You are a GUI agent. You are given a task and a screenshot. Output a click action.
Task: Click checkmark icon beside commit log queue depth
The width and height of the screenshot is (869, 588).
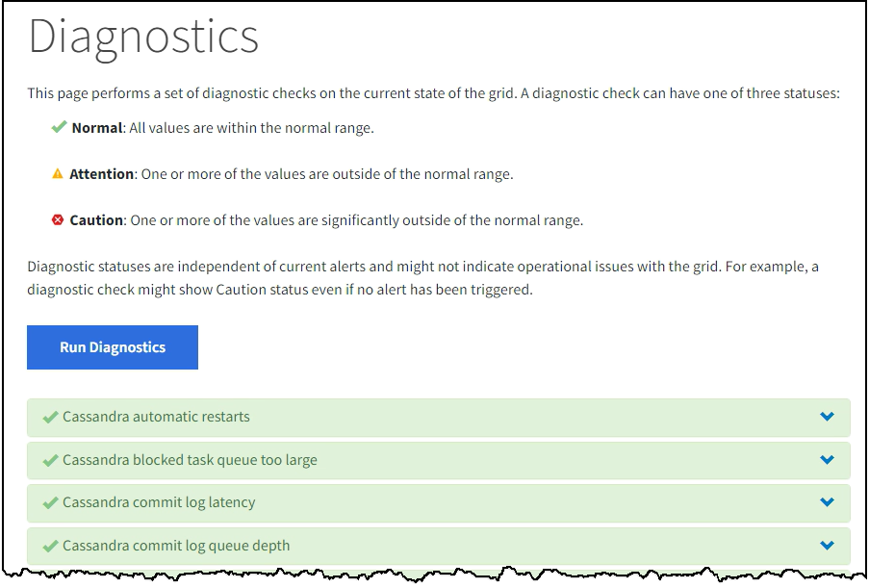coord(50,546)
